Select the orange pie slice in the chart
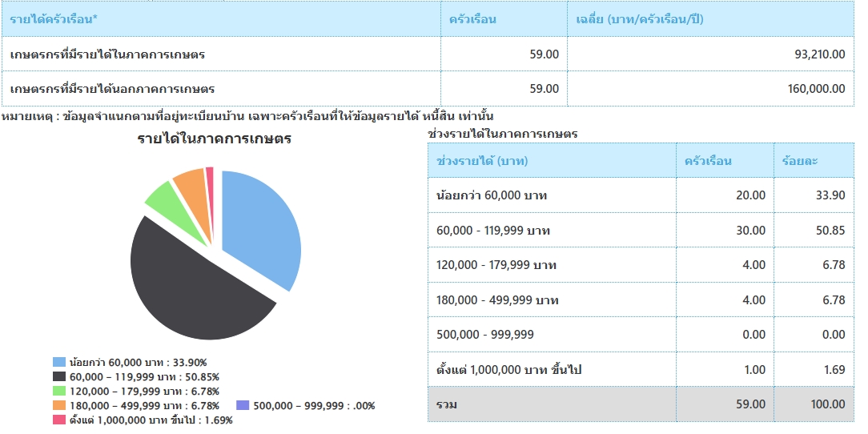This screenshot has height=434, width=868. pos(192,186)
